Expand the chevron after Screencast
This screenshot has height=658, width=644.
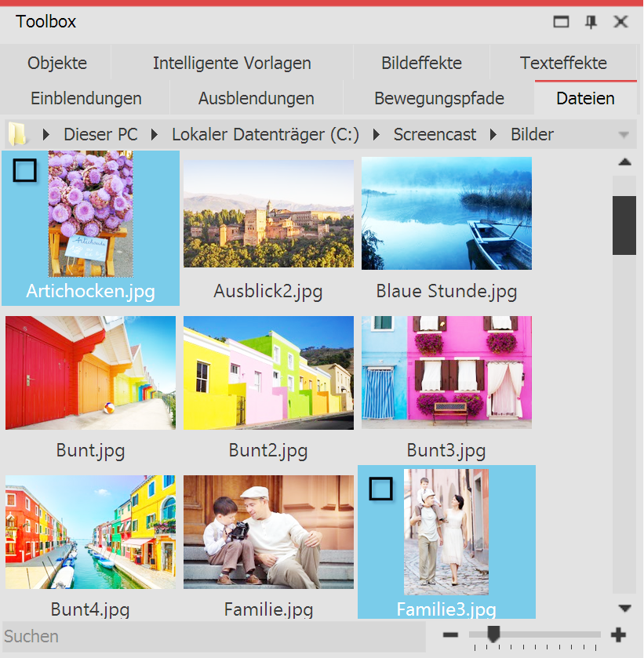coord(493,134)
